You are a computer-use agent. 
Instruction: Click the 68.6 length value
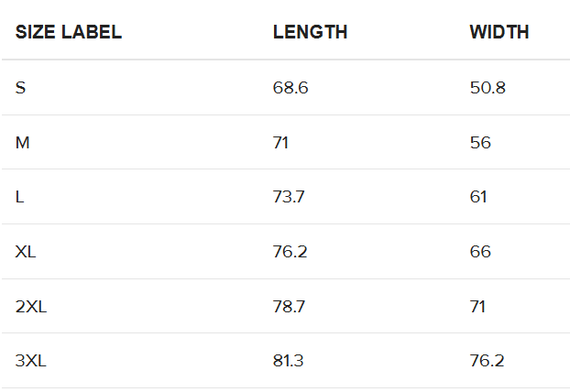pyautogui.click(x=290, y=88)
